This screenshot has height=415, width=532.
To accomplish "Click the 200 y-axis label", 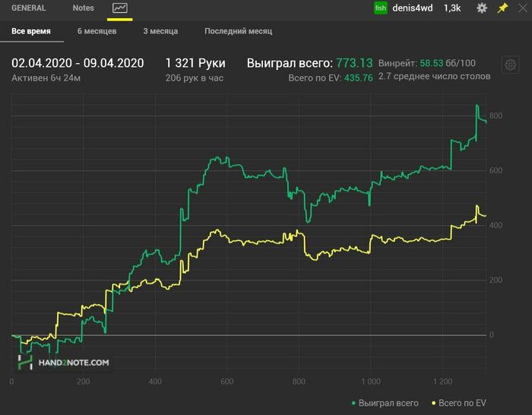I will (x=496, y=280).
